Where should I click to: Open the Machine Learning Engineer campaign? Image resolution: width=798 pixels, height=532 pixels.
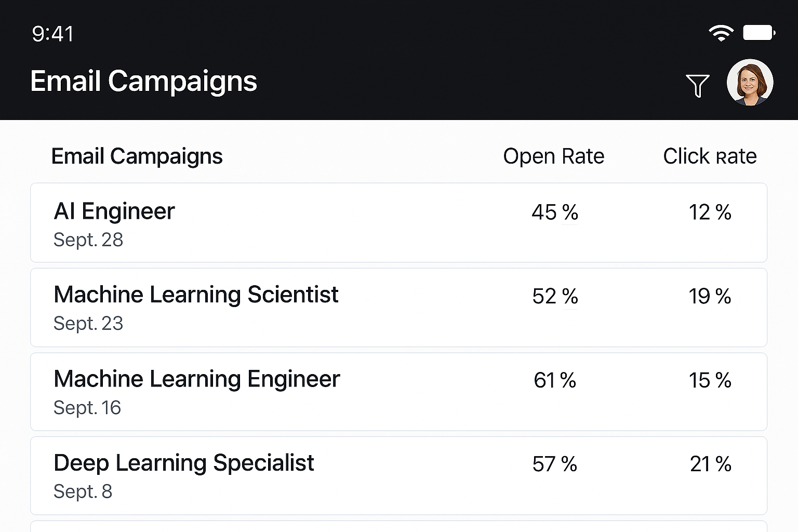coord(398,392)
